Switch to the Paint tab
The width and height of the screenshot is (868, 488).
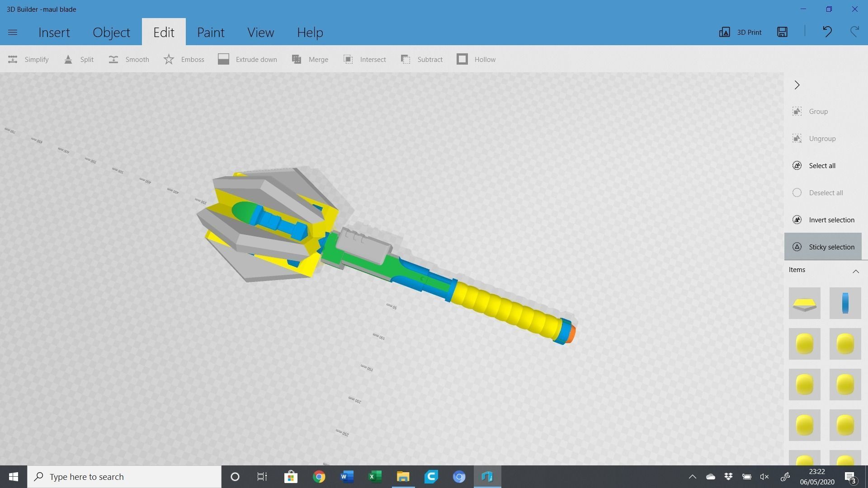coord(210,32)
